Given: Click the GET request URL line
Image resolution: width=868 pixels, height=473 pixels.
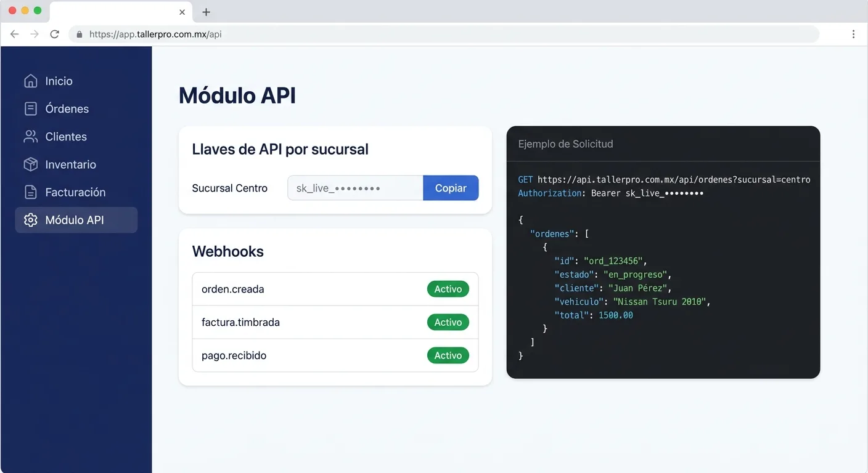Looking at the screenshot, I should click(x=664, y=180).
